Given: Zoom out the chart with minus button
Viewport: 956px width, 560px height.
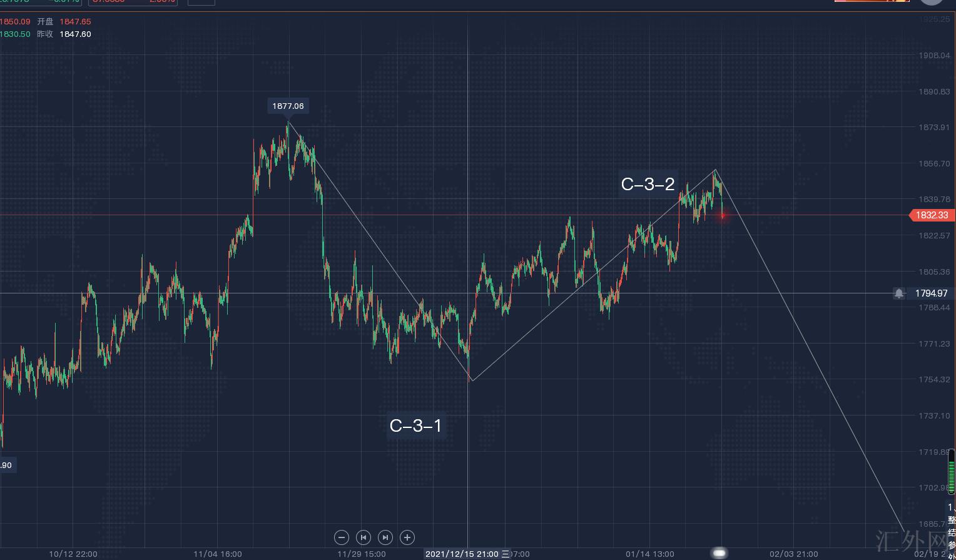Looking at the screenshot, I should [x=342, y=537].
